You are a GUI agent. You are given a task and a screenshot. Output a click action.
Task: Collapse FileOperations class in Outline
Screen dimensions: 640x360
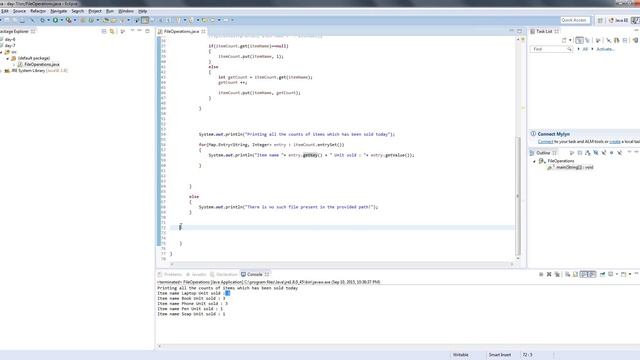[x=534, y=161]
